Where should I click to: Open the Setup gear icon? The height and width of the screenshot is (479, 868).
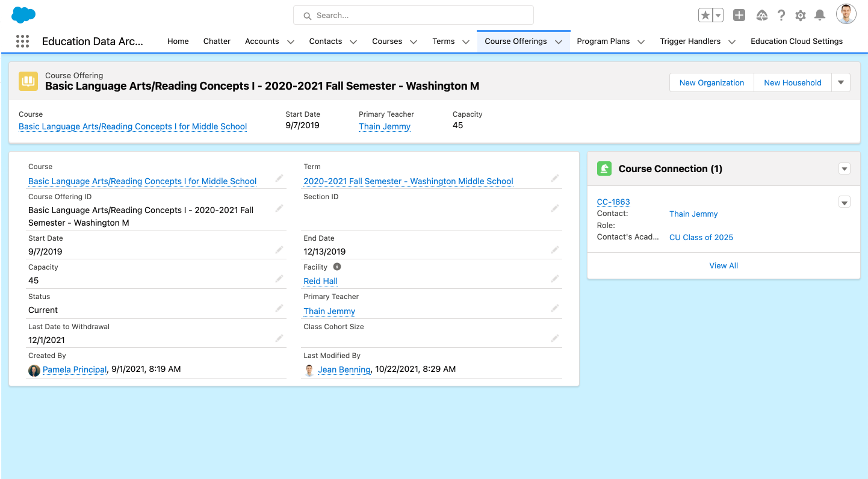pyautogui.click(x=800, y=16)
